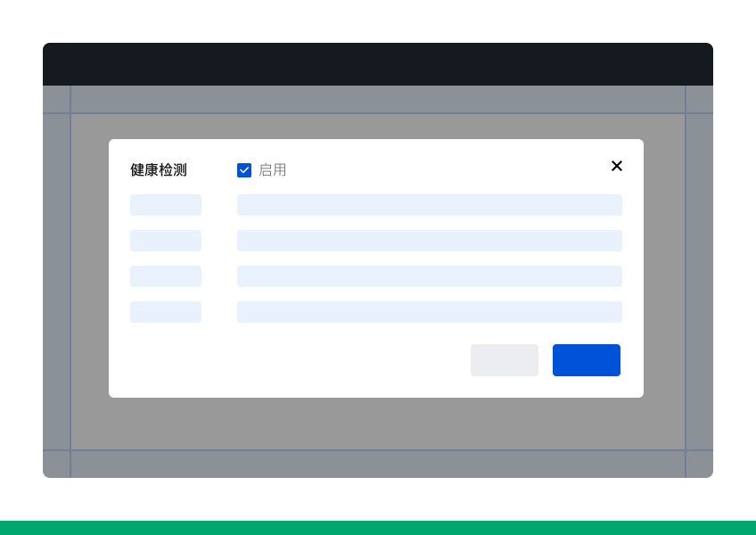Click the dark header bar at the top

click(378, 64)
